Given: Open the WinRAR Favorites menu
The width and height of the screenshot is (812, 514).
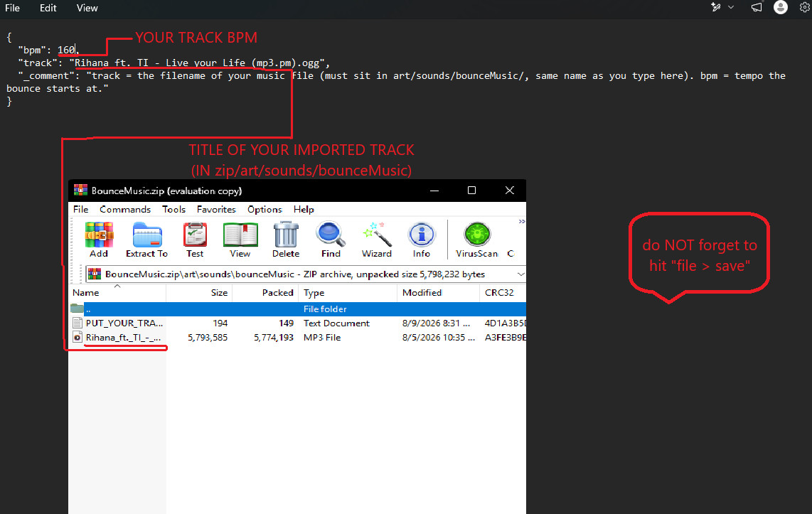Looking at the screenshot, I should (x=216, y=209).
